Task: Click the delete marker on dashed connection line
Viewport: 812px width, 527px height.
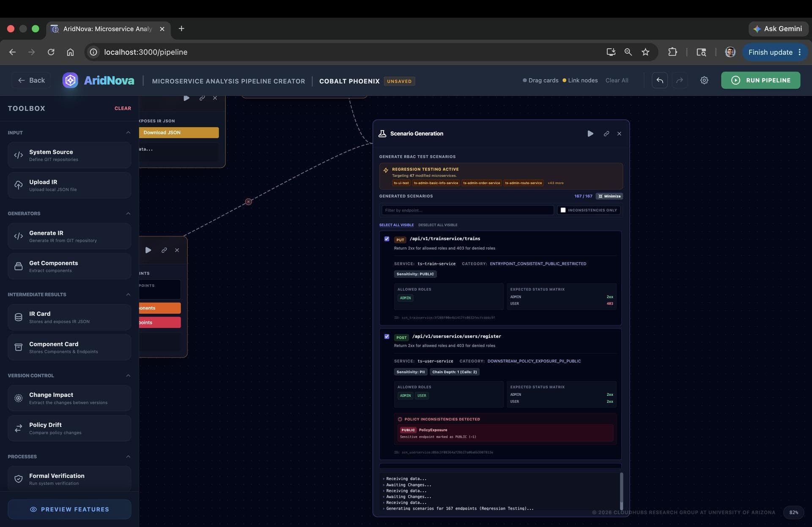Action: point(249,202)
